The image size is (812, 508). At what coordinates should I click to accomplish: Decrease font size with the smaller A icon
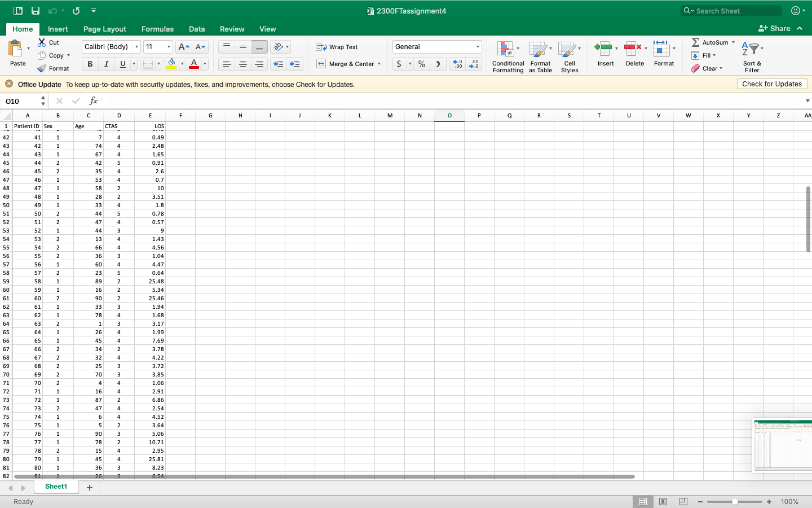pyautogui.click(x=200, y=47)
